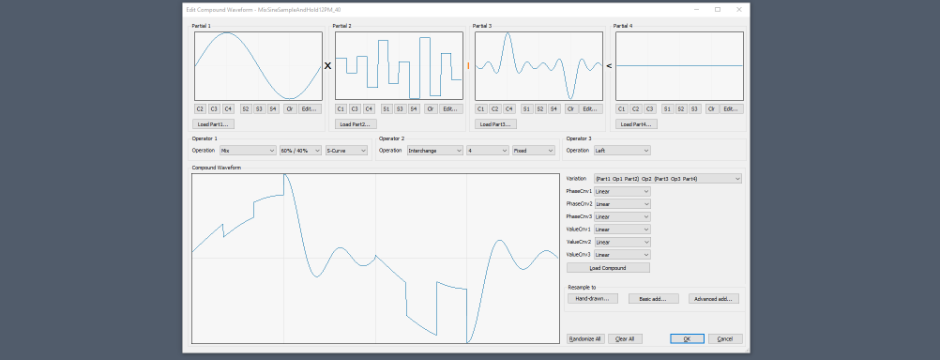Click Load Part3... button
Image resolution: width=940 pixels, height=360 pixels.
pos(495,124)
